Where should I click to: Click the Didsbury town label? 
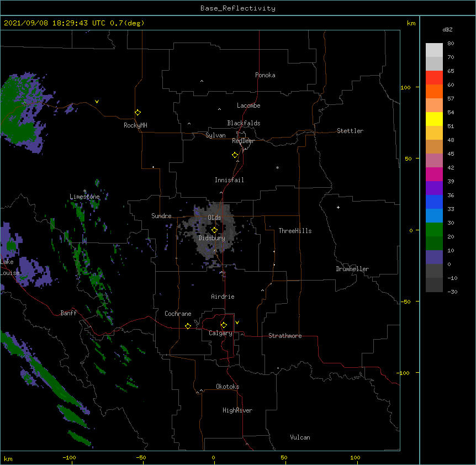pyautogui.click(x=212, y=238)
